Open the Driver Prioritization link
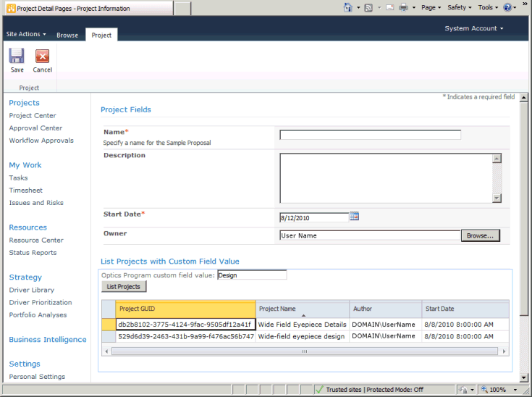 tap(41, 302)
